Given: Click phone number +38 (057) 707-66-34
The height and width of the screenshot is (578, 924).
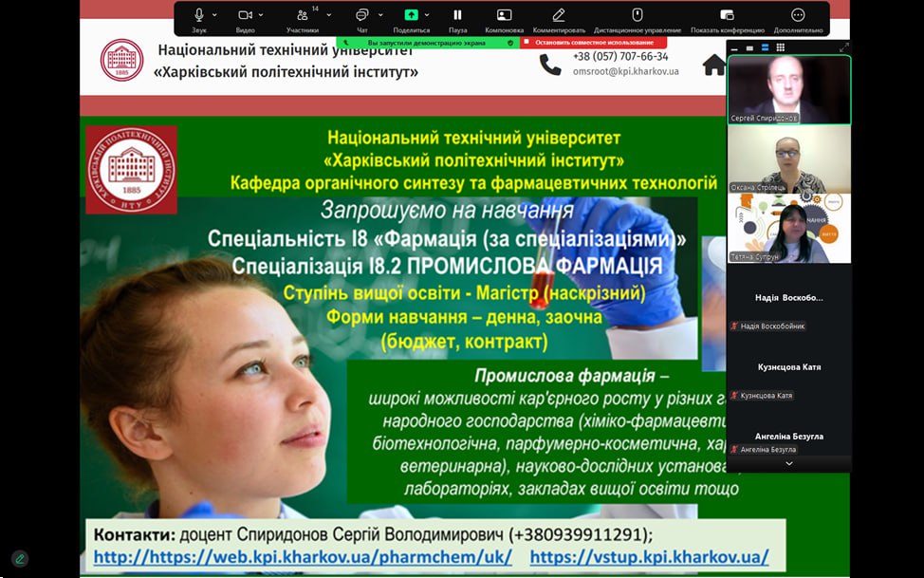Looking at the screenshot, I should [620, 57].
